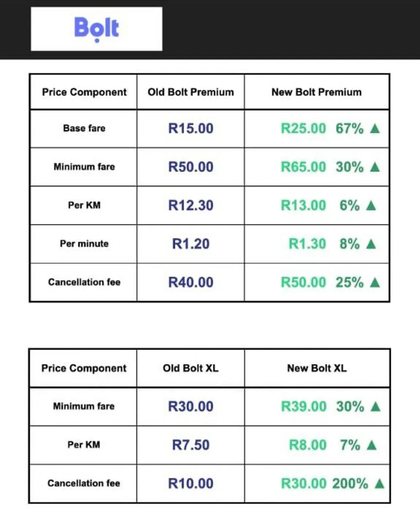Click the R12.30 old per KM price
420x519 pixels.
(191, 205)
